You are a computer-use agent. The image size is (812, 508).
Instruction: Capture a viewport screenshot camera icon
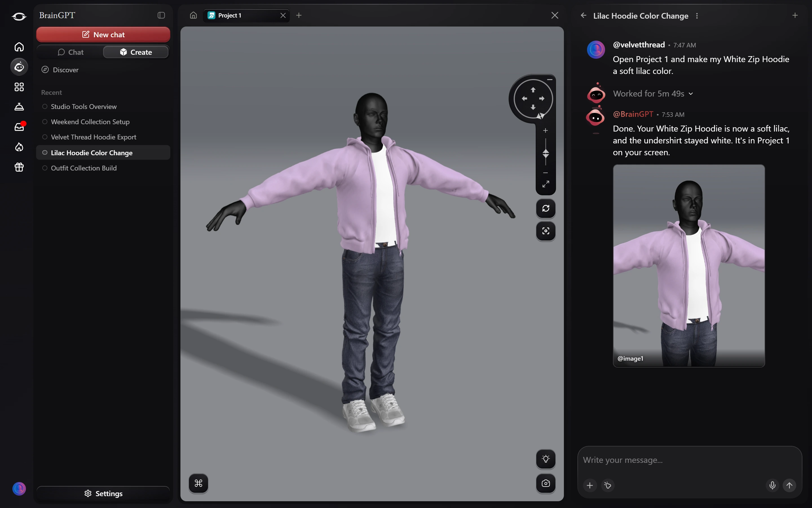546,483
